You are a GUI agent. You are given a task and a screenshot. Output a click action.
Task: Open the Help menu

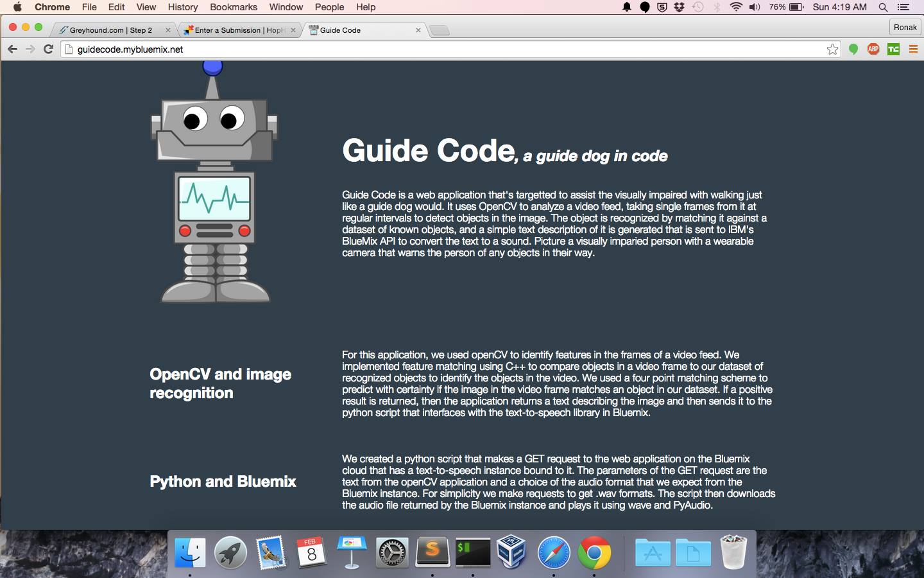click(366, 7)
